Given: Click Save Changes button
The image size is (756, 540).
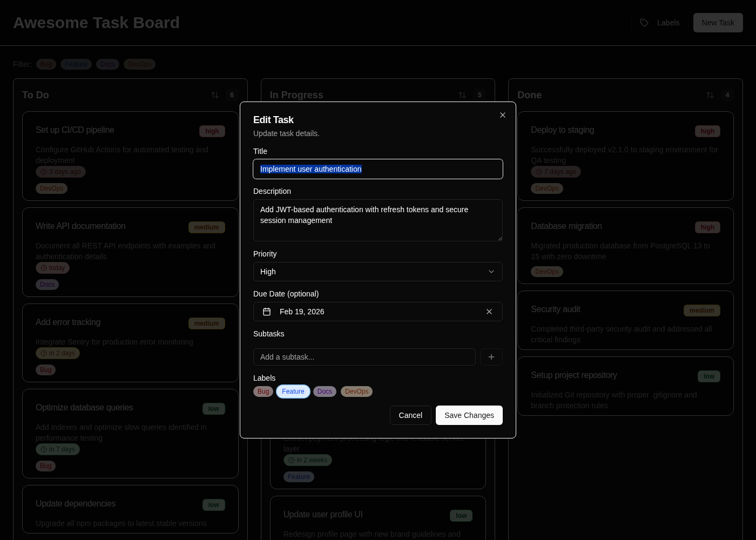Looking at the screenshot, I should click(469, 415).
